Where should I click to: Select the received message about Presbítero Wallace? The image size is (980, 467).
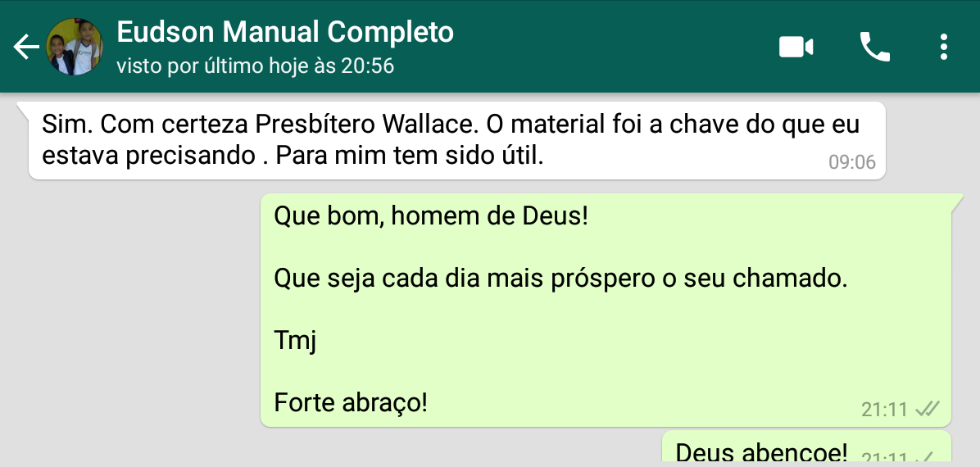tap(456, 141)
